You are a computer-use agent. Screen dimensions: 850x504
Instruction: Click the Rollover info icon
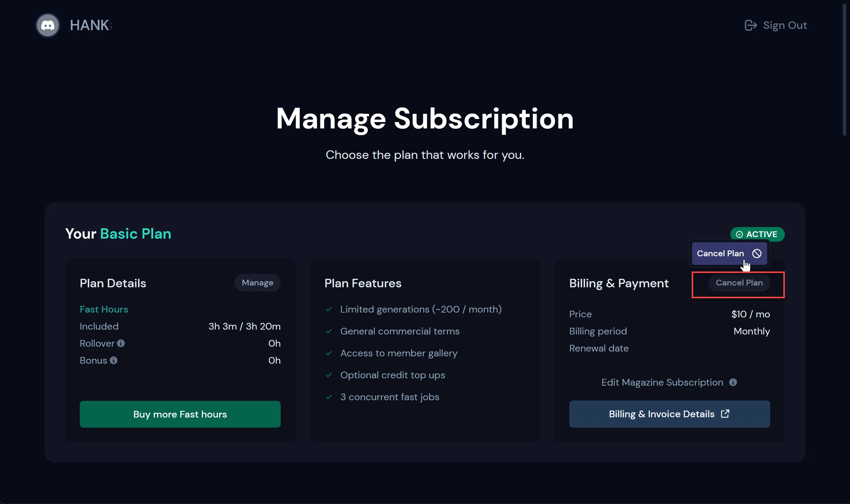pos(121,343)
